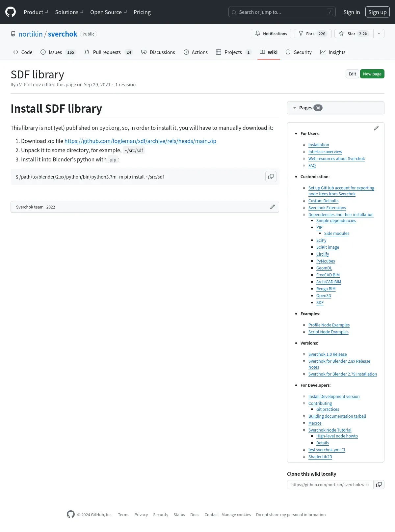Click Sign in
The width and height of the screenshot is (395, 532).
[x=352, y=12]
